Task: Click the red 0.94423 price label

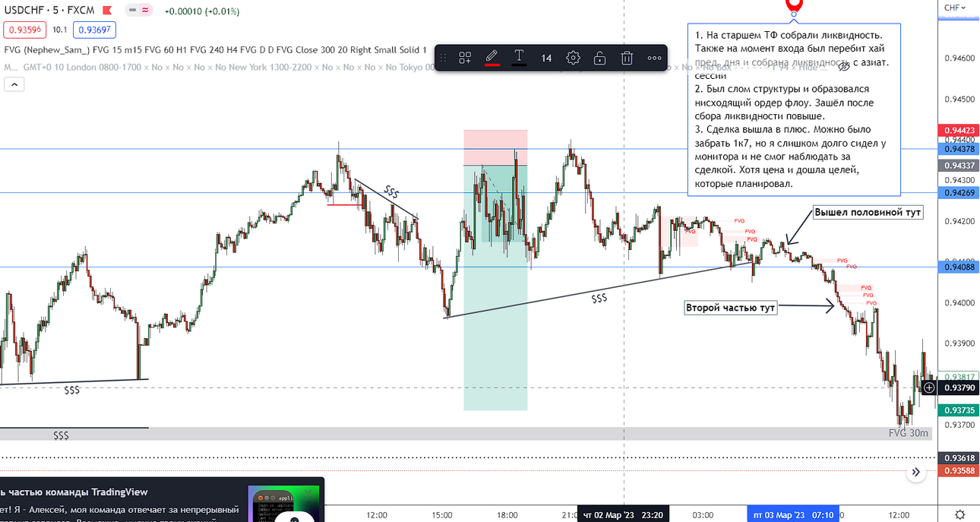Action: click(959, 130)
